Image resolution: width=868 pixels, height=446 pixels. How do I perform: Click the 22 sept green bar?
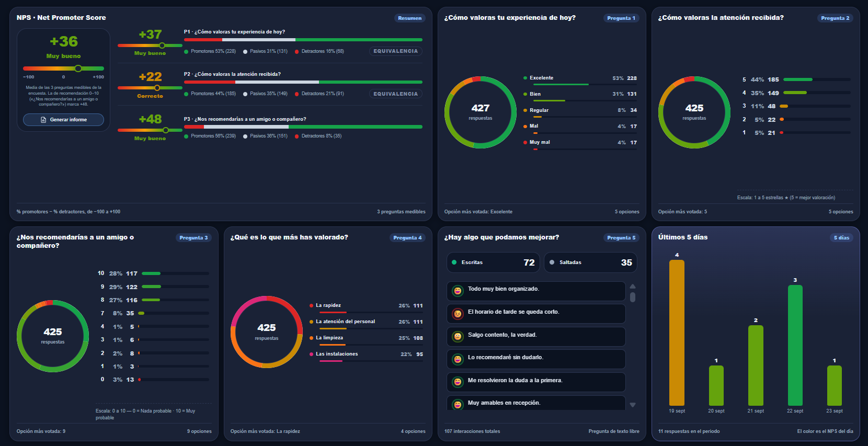[x=795, y=345]
